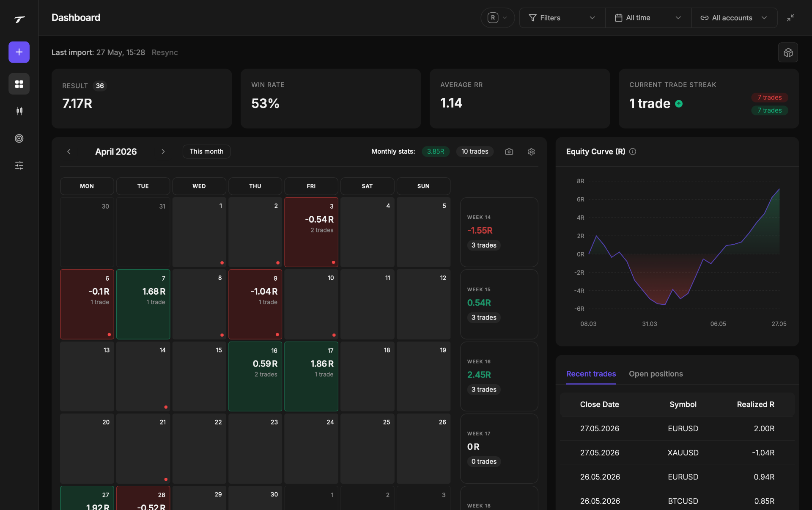Click the Win Rate 53% card
812x510 pixels.
[x=331, y=99]
